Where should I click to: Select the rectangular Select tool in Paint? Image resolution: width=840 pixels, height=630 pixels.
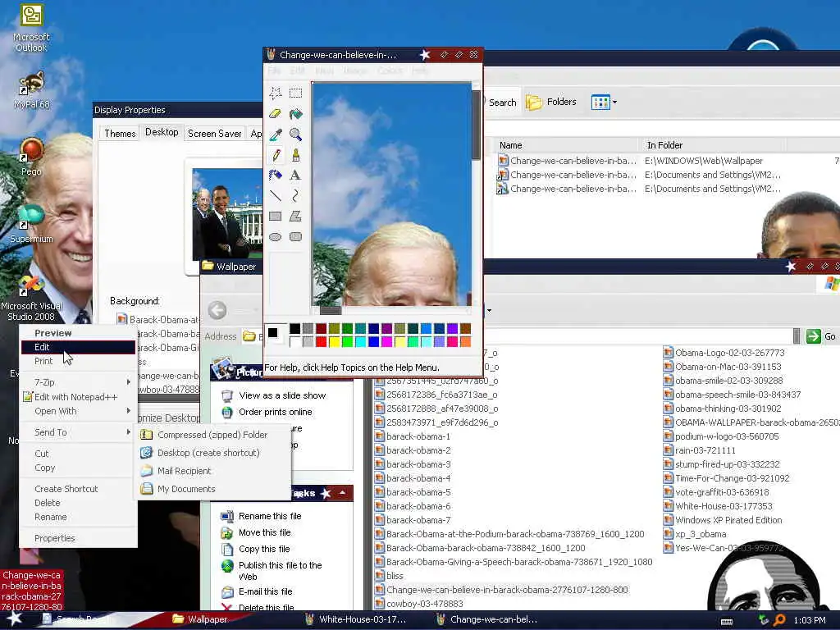(295, 94)
